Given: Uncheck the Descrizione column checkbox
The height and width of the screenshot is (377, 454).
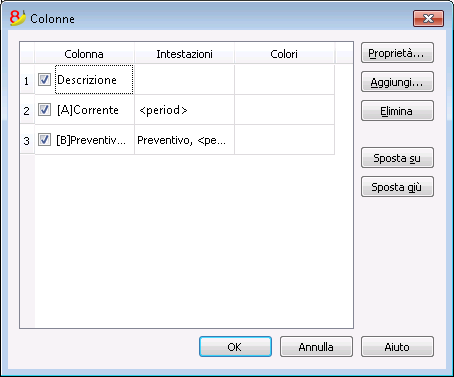Looking at the screenshot, I should coord(44,80).
